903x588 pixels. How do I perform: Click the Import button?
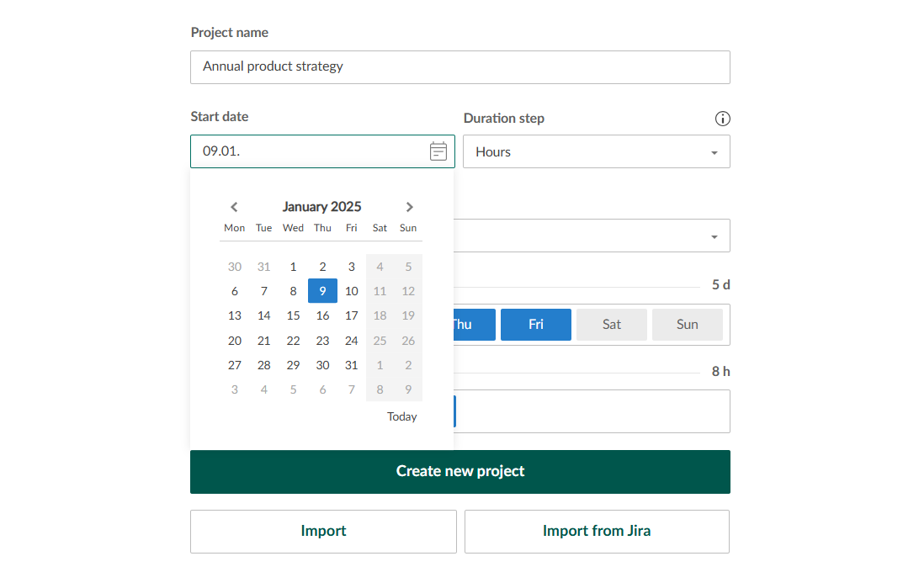coord(323,532)
